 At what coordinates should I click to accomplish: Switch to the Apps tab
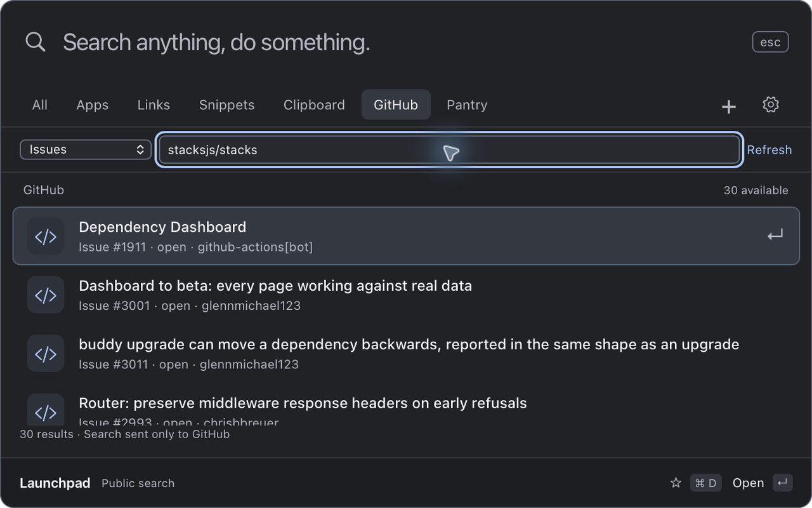tap(93, 105)
